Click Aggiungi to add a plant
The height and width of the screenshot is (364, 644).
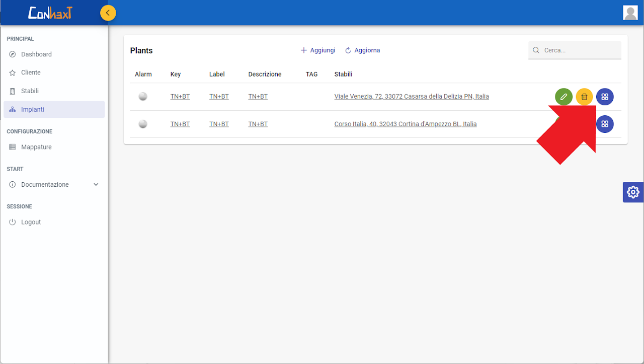(318, 50)
